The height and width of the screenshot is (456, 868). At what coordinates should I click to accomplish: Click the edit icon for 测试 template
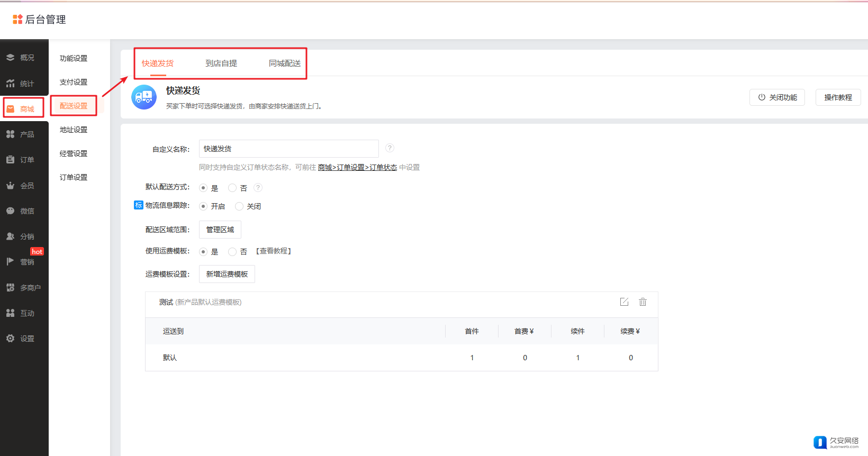coord(624,302)
